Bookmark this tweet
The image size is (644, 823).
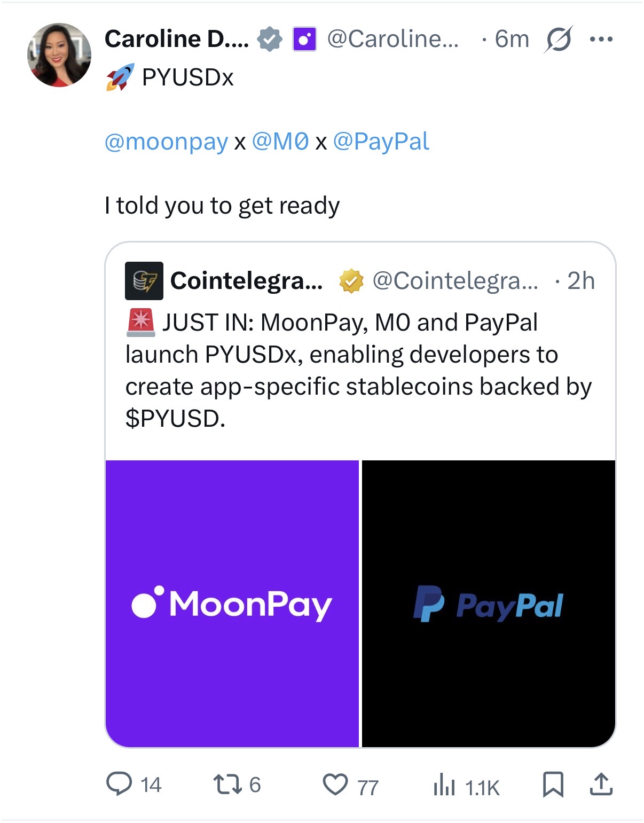coord(553,785)
